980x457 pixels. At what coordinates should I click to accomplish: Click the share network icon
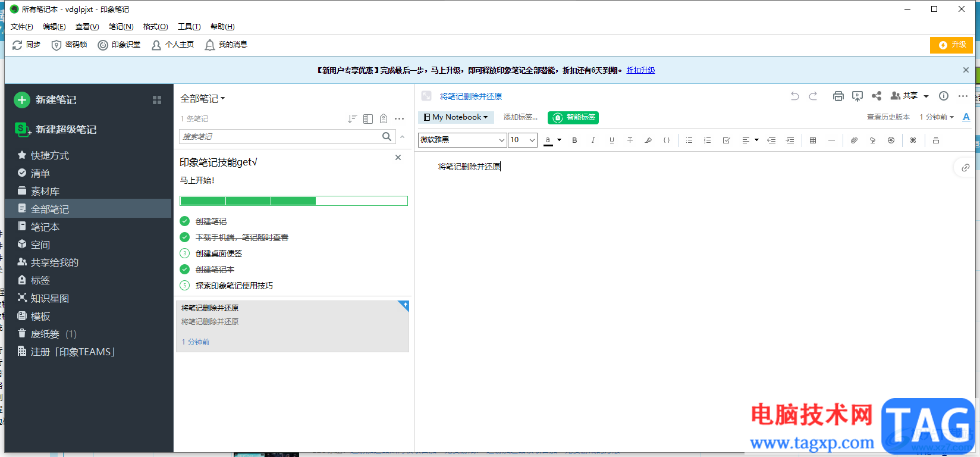pos(877,96)
